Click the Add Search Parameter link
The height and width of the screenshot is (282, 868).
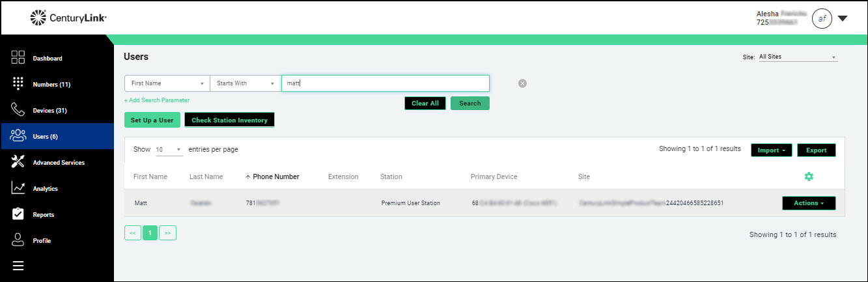point(157,100)
